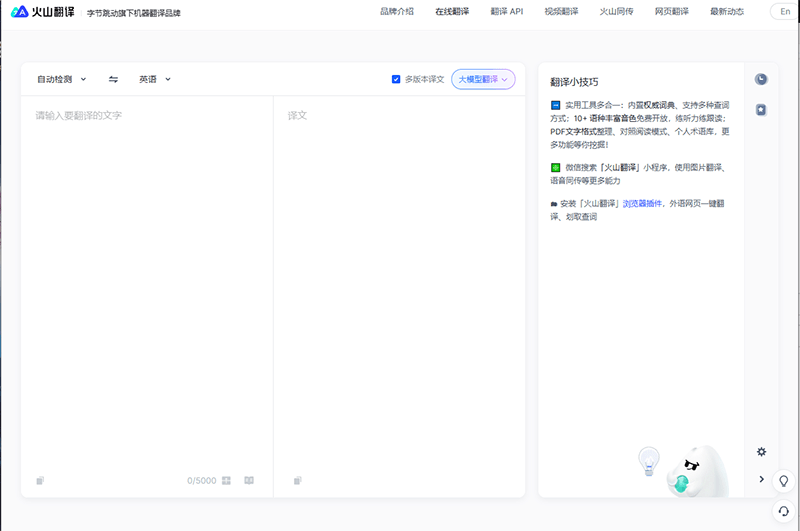
Task: Click the 浏览器插件 link
Action: click(643, 203)
